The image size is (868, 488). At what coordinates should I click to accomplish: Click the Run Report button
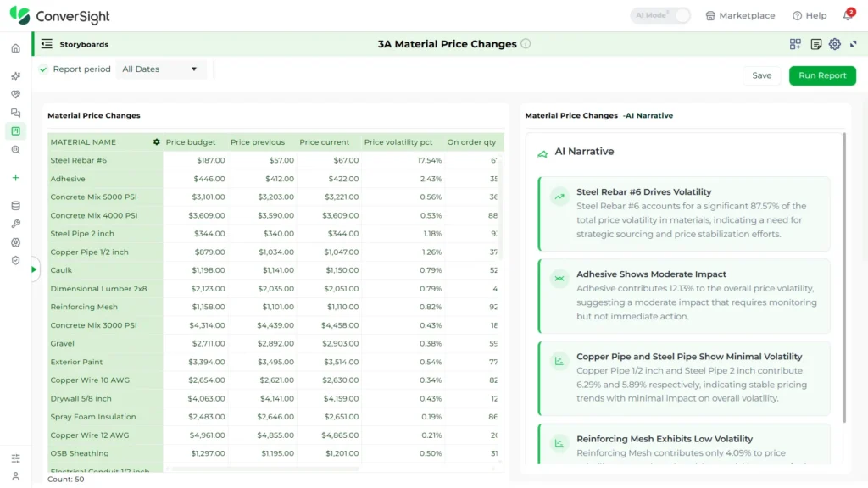coord(822,75)
